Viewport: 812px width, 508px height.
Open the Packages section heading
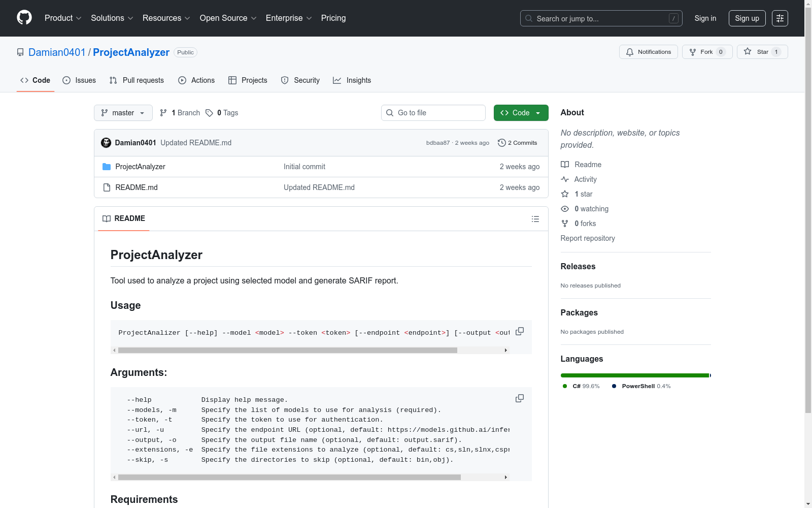point(579,312)
